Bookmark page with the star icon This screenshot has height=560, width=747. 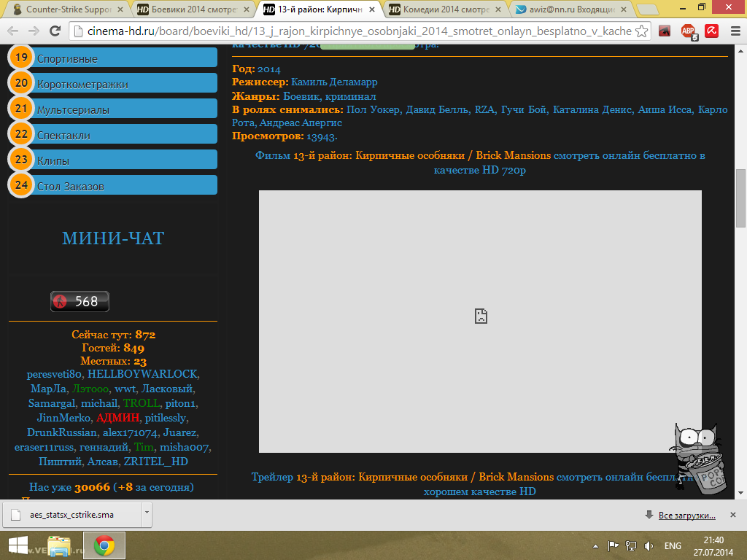click(642, 31)
